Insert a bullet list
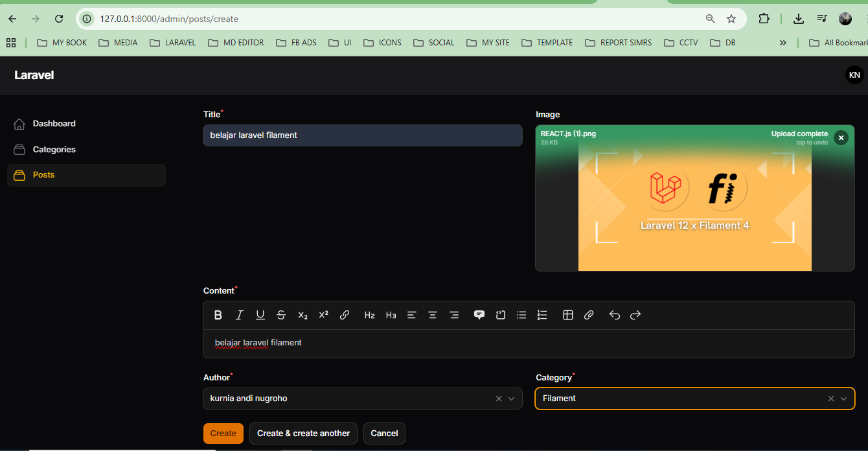The image size is (868, 451). (521, 315)
